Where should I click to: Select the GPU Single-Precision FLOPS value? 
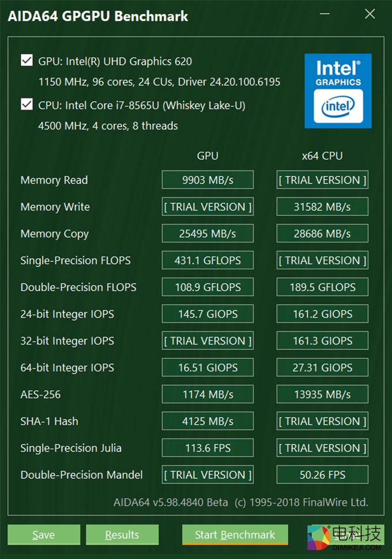tap(208, 261)
